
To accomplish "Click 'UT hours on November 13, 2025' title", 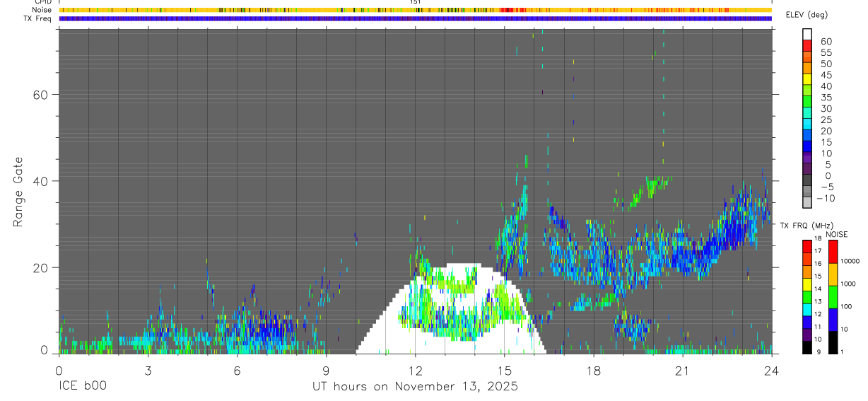I will coord(415,386).
